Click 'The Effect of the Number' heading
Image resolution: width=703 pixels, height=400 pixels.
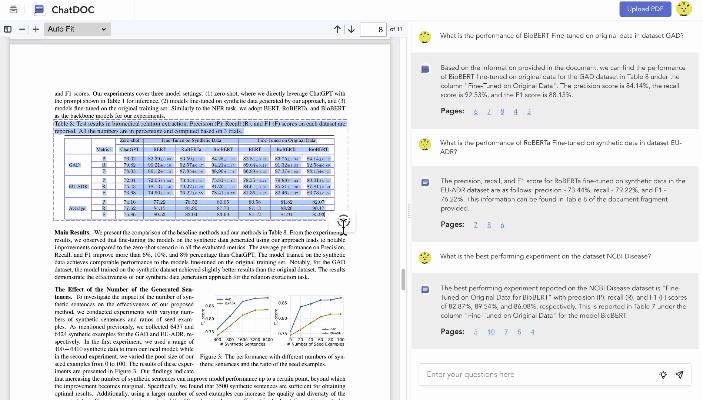(123, 293)
